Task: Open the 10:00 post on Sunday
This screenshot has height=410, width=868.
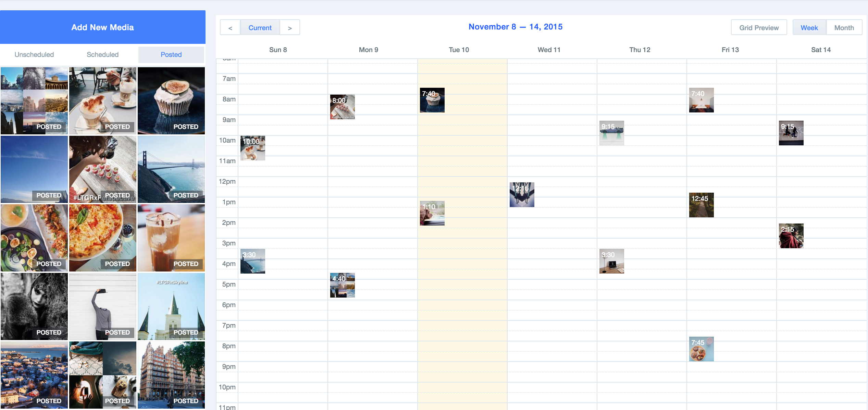Action: [x=252, y=148]
